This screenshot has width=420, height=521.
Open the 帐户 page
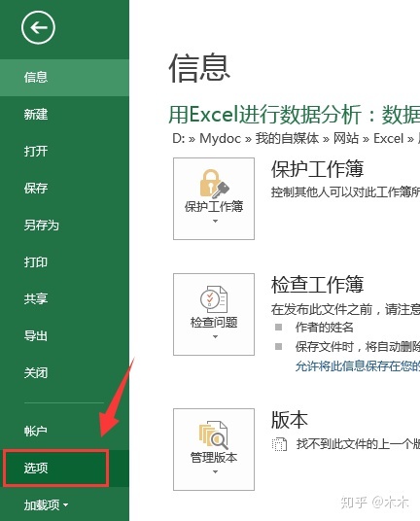(64, 431)
